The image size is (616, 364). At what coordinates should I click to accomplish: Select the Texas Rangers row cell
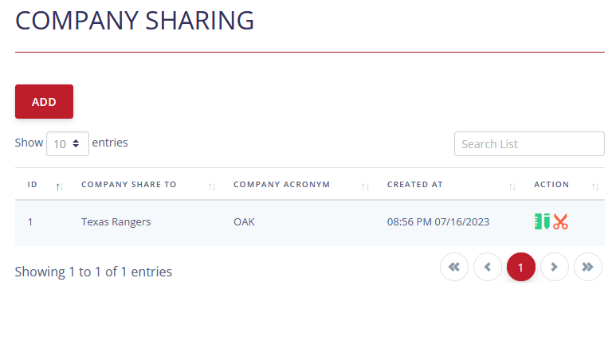[116, 222]
